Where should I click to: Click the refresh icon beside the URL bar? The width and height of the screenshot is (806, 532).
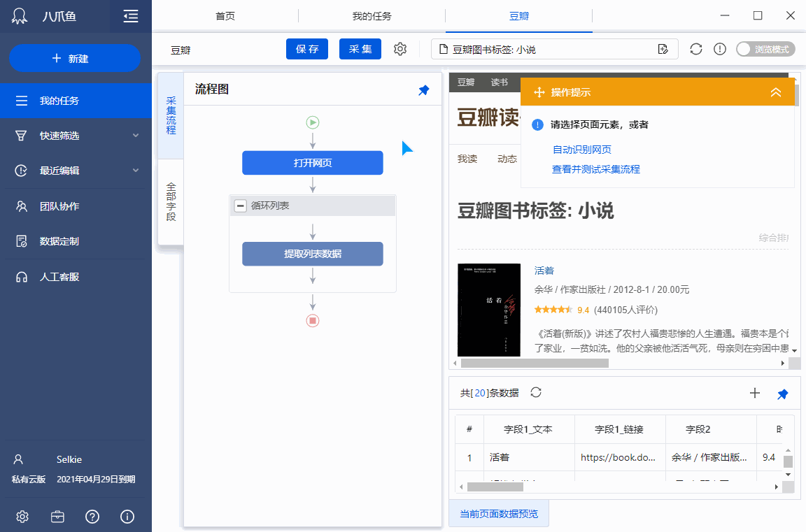(x=695, y=49)
